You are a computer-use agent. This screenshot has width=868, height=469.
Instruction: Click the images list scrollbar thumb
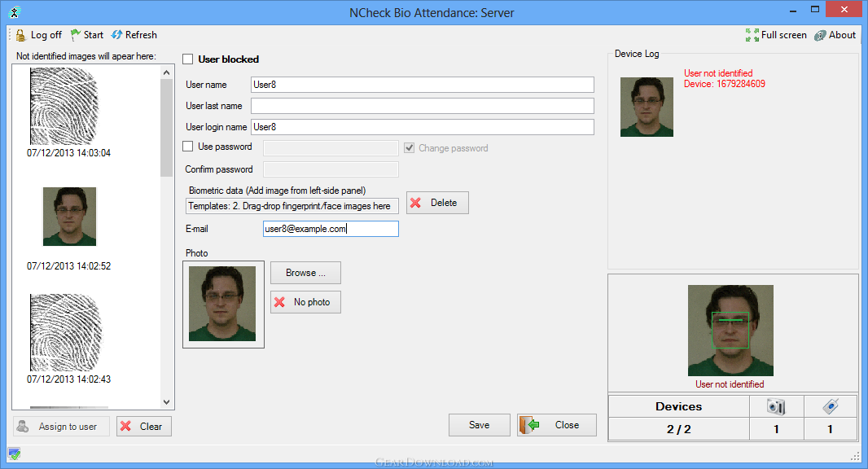(167, 127)
